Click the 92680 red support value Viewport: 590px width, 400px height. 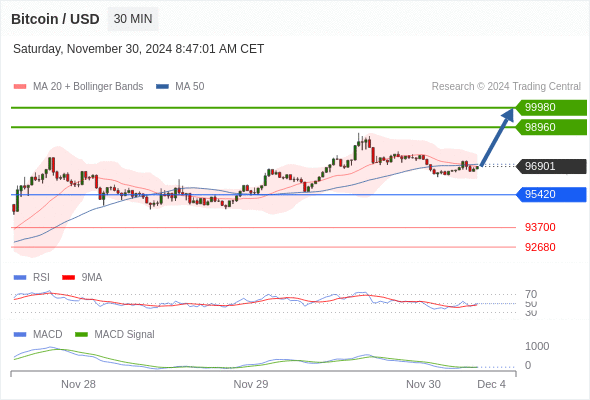click(540, 247)
